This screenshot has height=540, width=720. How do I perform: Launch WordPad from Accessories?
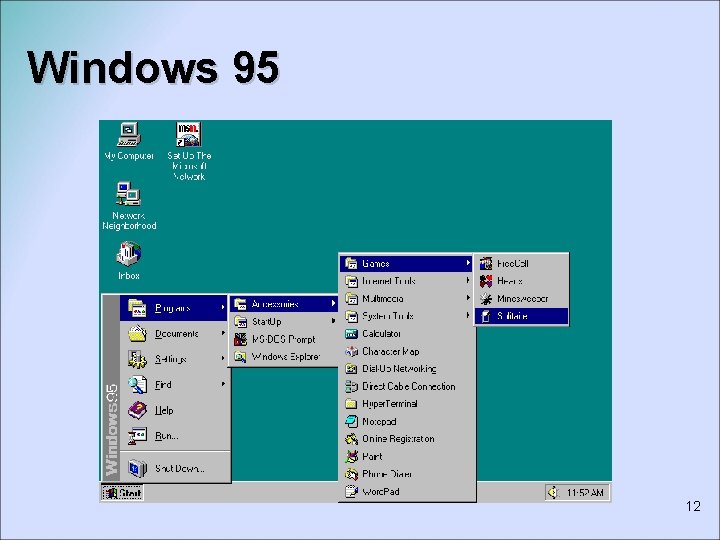click(406, 492)
